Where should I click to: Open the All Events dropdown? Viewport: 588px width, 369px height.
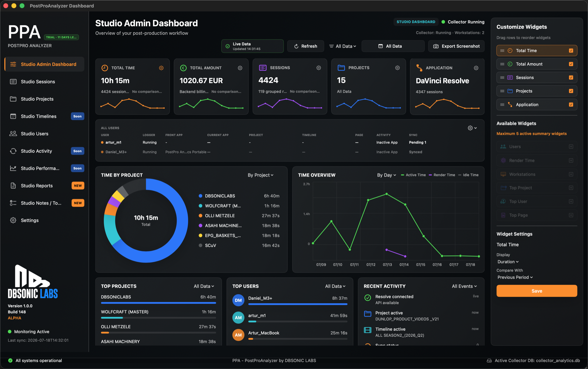[464, 286]
